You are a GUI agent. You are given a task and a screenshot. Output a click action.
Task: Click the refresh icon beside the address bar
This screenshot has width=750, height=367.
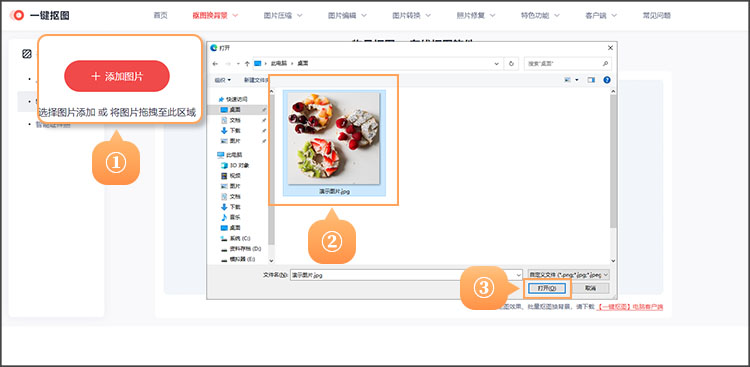pyautogui.click(x=511, y=63)
